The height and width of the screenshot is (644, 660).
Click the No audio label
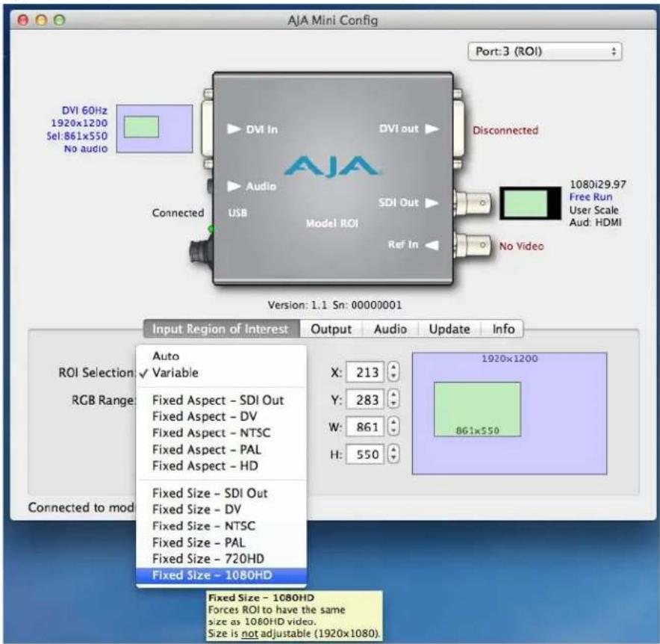coord(86,149)
